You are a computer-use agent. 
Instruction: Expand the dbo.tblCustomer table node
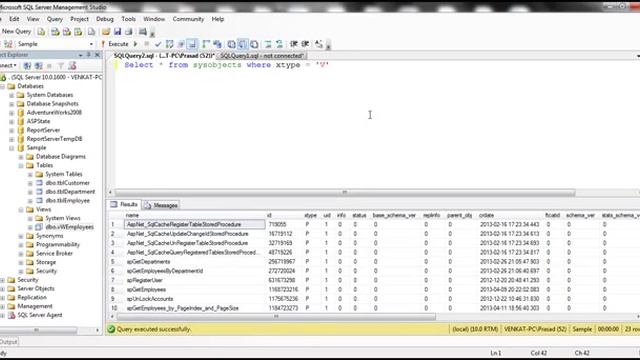[x=30, y=183]
